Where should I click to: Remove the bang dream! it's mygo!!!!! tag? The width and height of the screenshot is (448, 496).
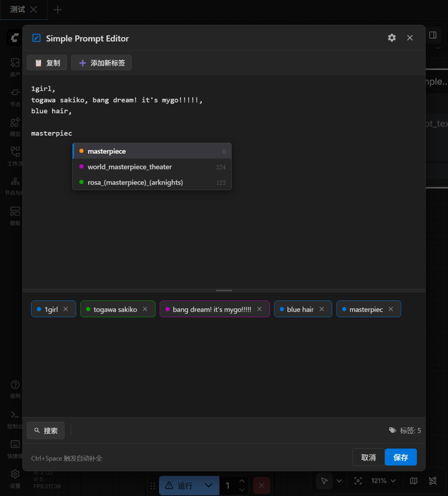[259, 309]
